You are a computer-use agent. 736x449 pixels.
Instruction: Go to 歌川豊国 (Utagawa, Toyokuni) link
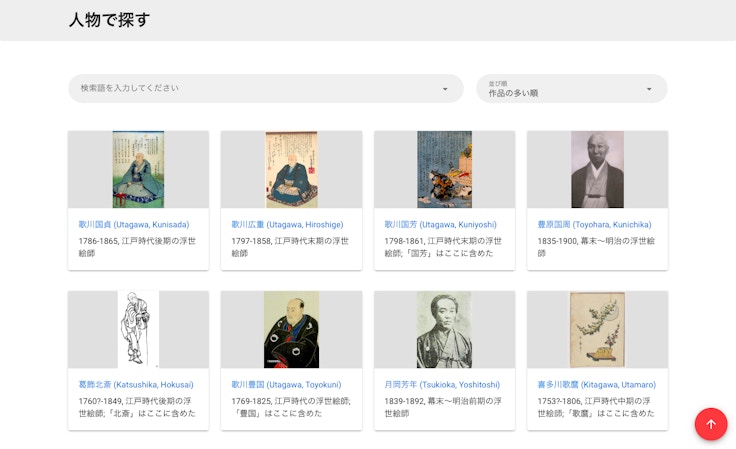pos(288,385)
